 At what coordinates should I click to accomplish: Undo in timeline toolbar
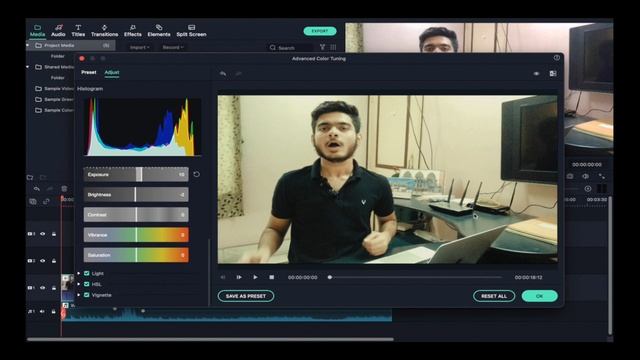(x=37, y=189)
